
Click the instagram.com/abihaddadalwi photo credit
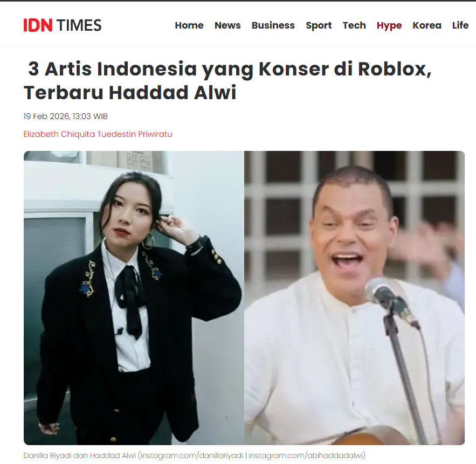coord(306,455)
